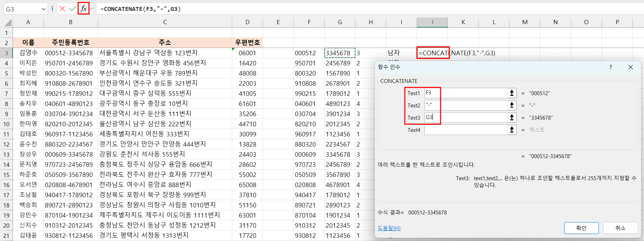The width and height of the screenshot is (644, 241).
Task: Click cell with 950701-2456789
Action: click(71, 63)
